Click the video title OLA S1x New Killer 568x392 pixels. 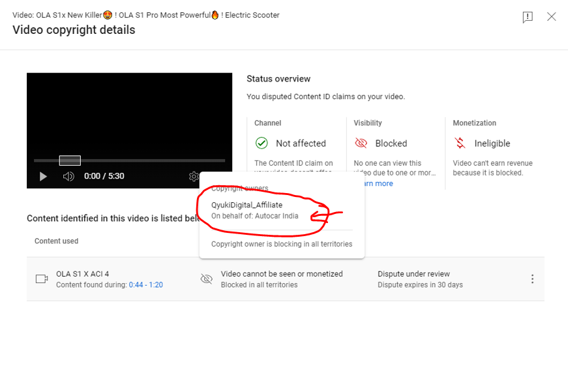pyautogui.click(x=146, y=15)
